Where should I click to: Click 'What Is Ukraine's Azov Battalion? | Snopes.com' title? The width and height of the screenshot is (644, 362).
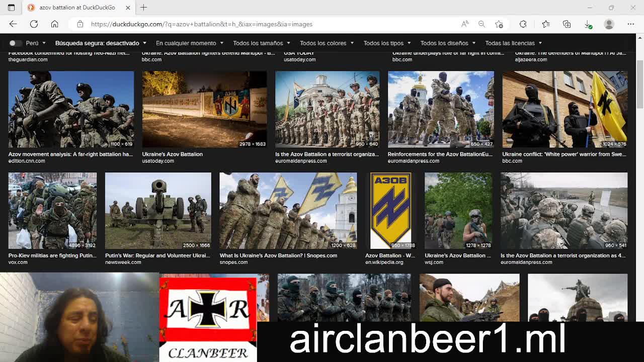click(x=278, y=255)
